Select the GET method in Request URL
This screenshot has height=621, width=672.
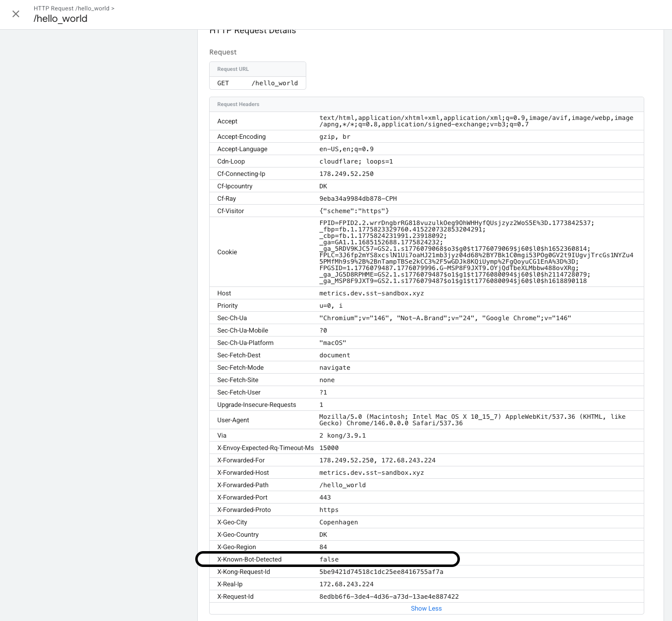pos(223,83)
